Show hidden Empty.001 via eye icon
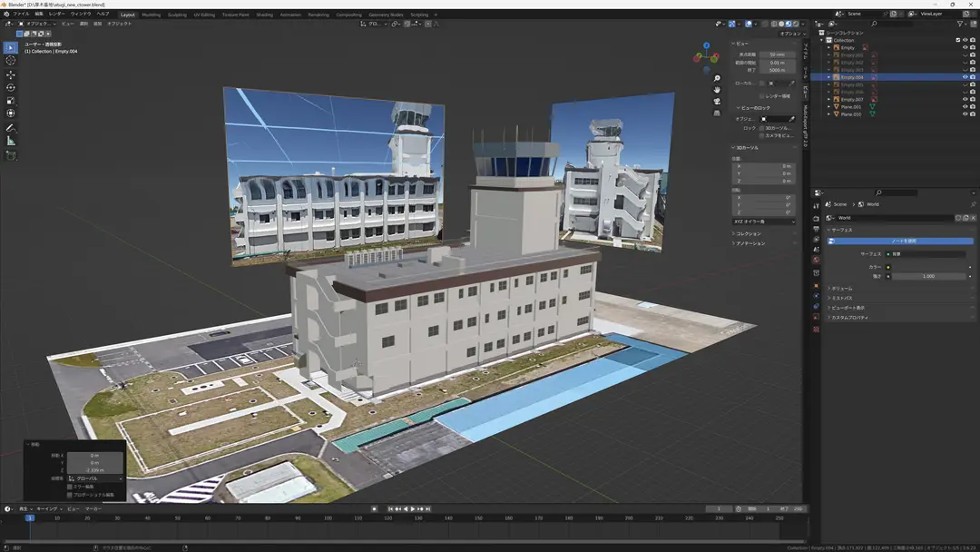 [x=965, y=55]
